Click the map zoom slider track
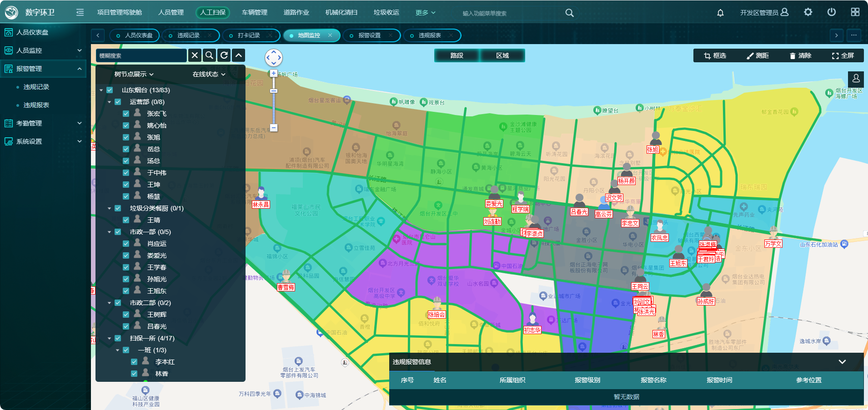Viewport: 868px width, 410px height. (x=274, y=109)
